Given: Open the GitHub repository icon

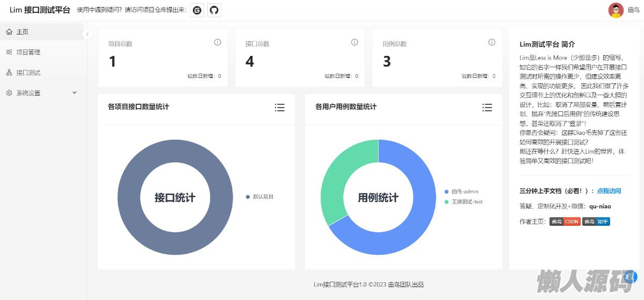Looking at the screenshot, I should pos(214,10).
